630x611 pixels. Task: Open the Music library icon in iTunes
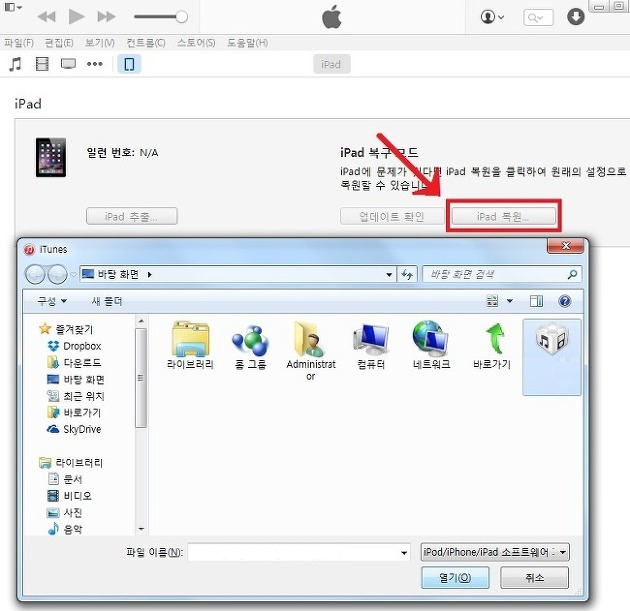(x=15, y=64)
